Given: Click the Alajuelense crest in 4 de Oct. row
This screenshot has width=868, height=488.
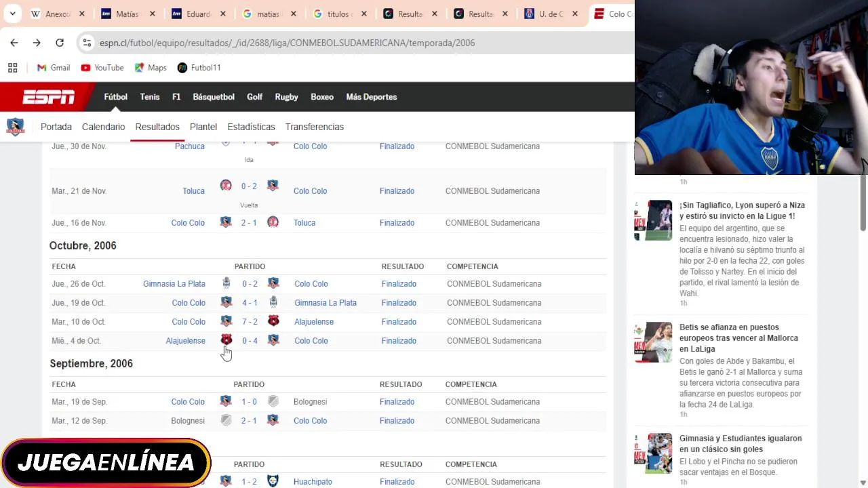Looking at the screenshot, I should [226, 340].
